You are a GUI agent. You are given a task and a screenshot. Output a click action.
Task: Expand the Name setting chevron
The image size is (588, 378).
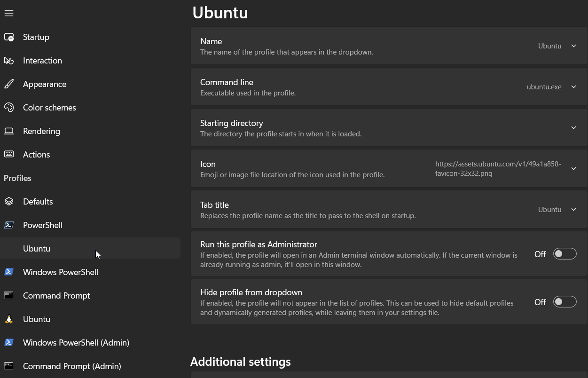click(573, 46)
